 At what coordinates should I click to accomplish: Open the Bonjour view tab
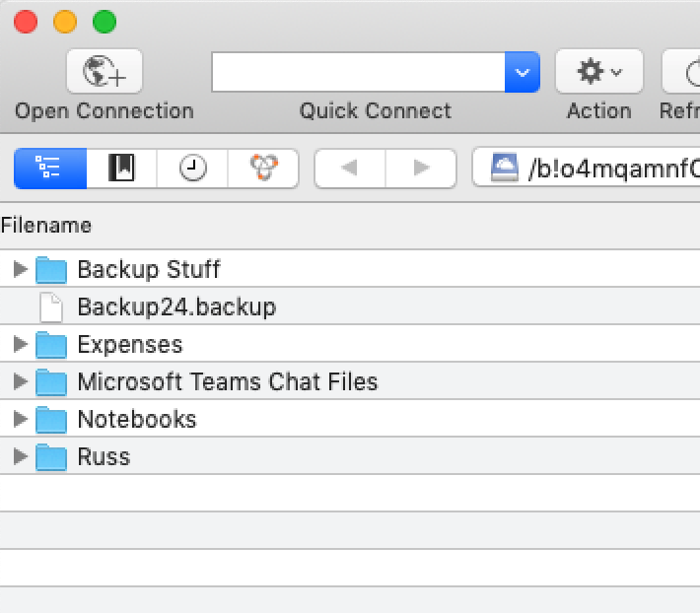pyautogui.click(x=263, y=168)
